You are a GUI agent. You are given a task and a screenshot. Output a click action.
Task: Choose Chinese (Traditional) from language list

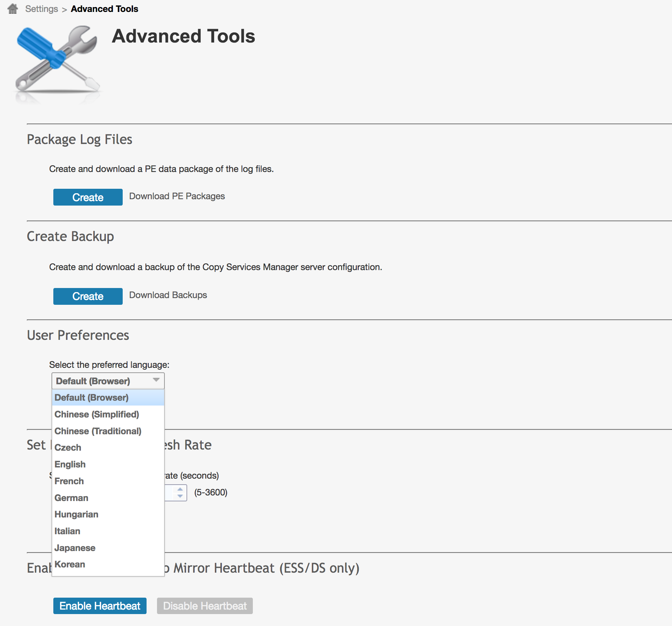[x=108, y=431]
